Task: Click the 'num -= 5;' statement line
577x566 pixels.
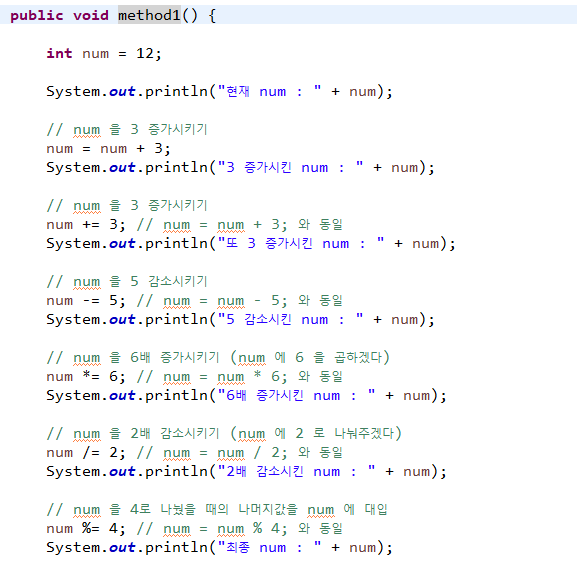Action: [194, 301]
